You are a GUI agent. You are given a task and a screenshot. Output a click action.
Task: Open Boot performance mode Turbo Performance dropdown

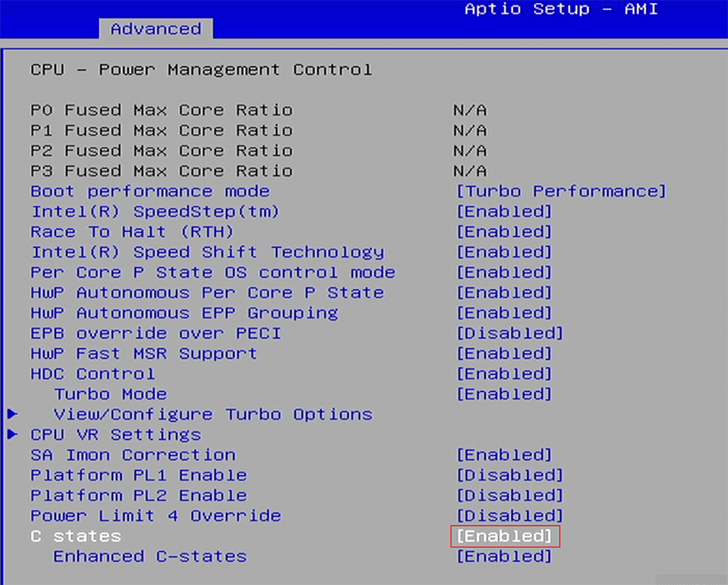(x=561, y=191)
